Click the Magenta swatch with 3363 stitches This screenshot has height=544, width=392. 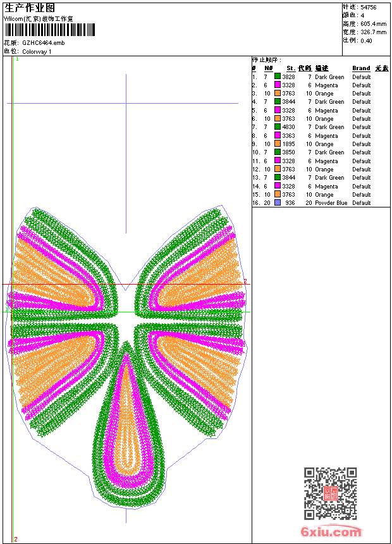(x=278, y=135)
